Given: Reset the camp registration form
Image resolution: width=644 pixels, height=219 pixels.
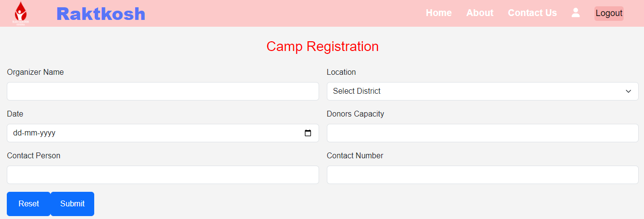Looking at the screenshot, I should (x=29, y=204).
